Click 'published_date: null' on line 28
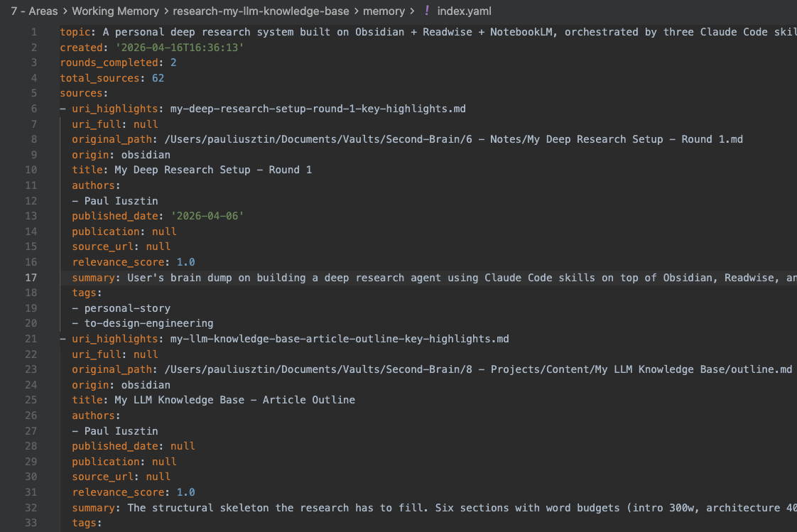 point(133,446)
